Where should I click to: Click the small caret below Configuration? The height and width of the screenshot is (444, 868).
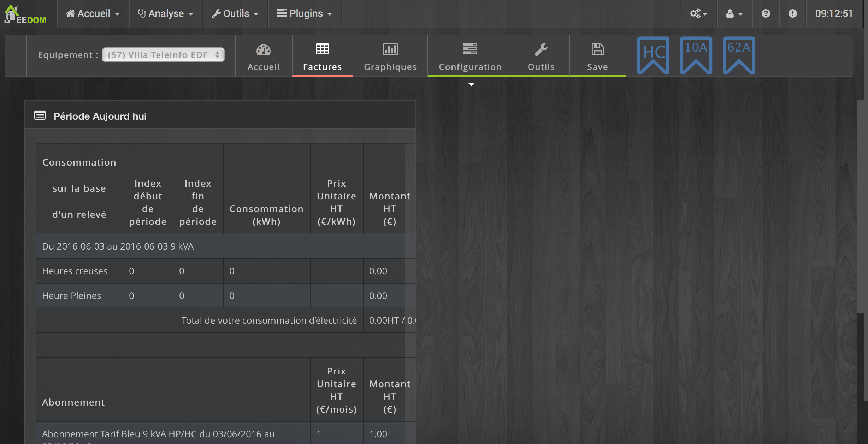pos(471,85)
